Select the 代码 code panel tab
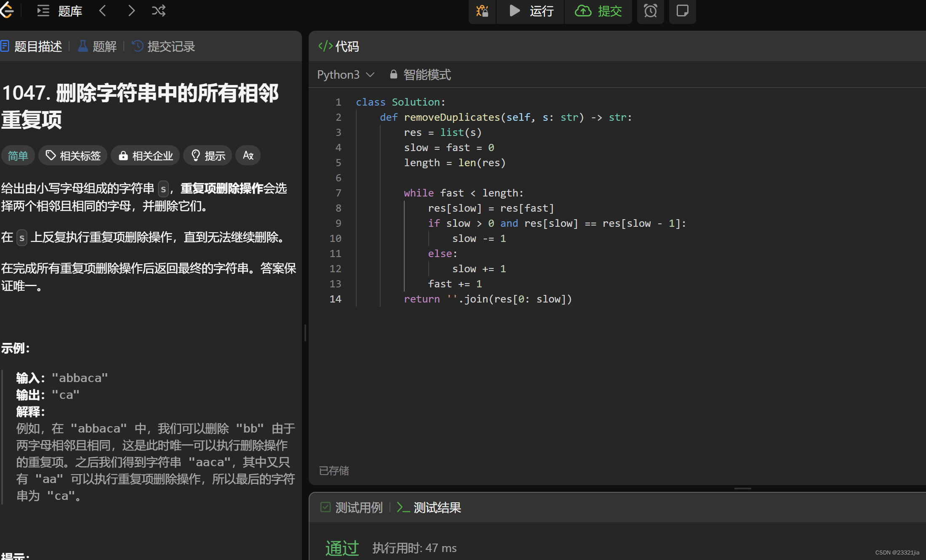The image size is (926, 560). [339, 46]
